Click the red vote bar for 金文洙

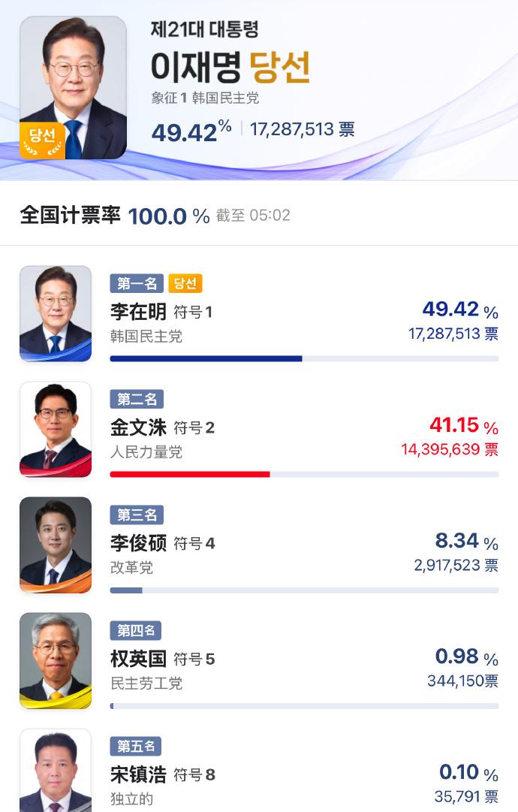pyautogui.click(x=190, y=475)
